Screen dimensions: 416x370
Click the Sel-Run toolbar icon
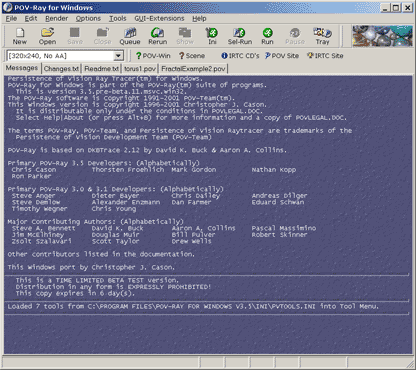240,36
